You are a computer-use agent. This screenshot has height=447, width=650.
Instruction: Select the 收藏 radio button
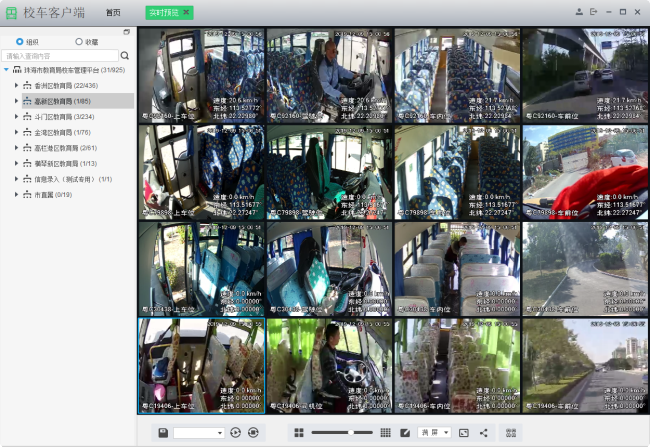tap(79, 42)
